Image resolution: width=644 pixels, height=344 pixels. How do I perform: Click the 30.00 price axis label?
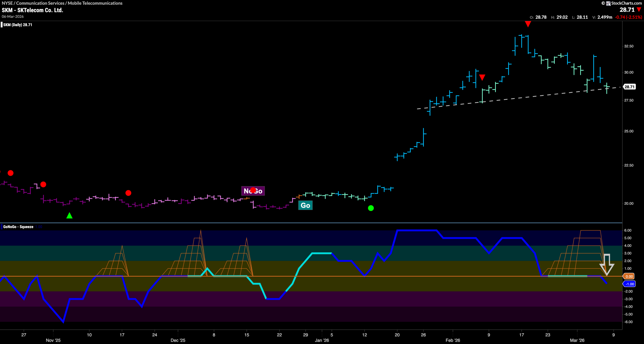[629, 72]
